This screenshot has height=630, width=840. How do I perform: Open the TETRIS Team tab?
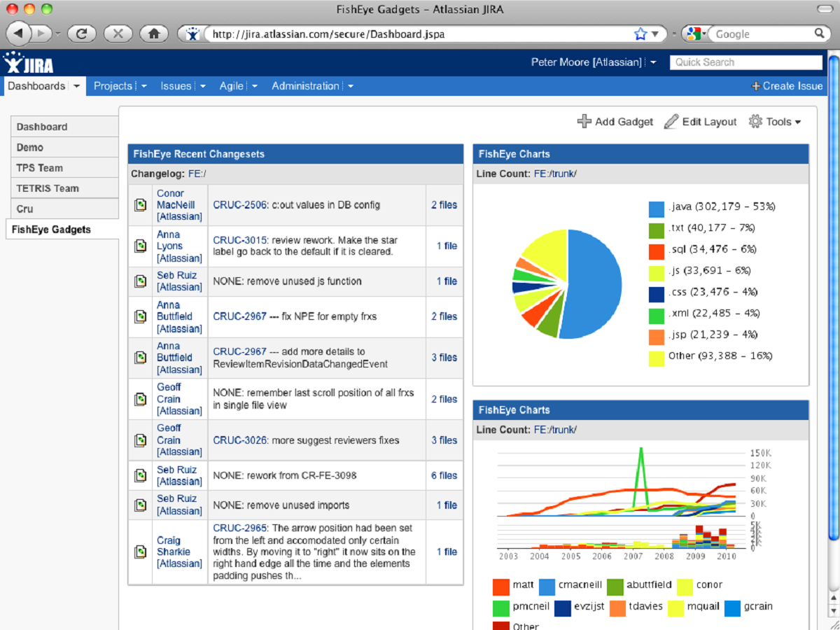point(64,188)
